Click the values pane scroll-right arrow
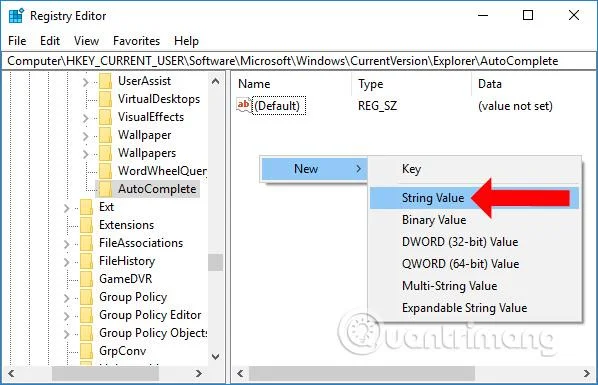 click(x=587, y=373)
